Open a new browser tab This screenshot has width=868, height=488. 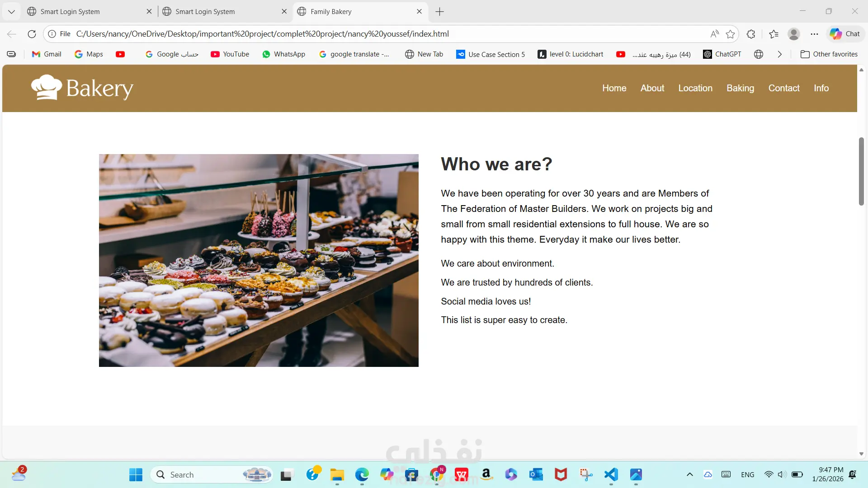(439, 12)
